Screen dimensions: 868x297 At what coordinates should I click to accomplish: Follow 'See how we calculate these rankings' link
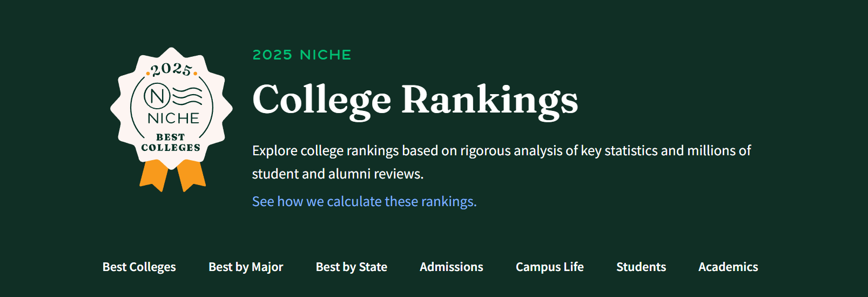(365, 201)
